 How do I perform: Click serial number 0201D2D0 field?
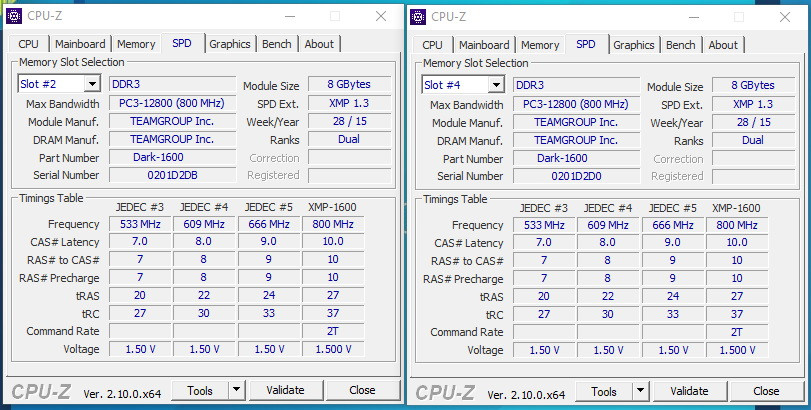click(576, 176)
